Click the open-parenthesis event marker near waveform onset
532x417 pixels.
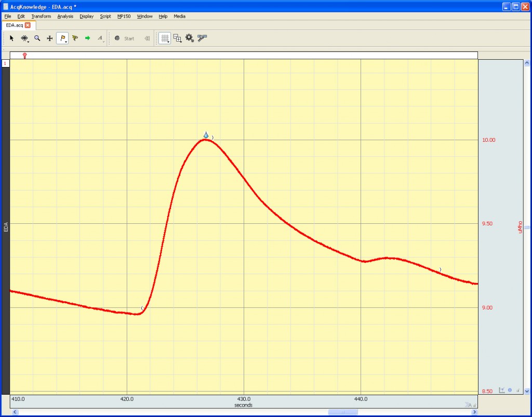coord(142,308)
